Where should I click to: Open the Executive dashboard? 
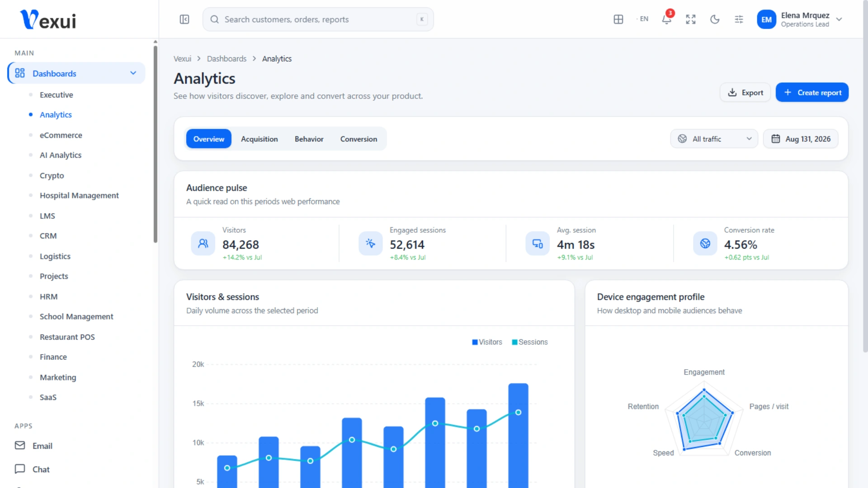pos(56,95)
